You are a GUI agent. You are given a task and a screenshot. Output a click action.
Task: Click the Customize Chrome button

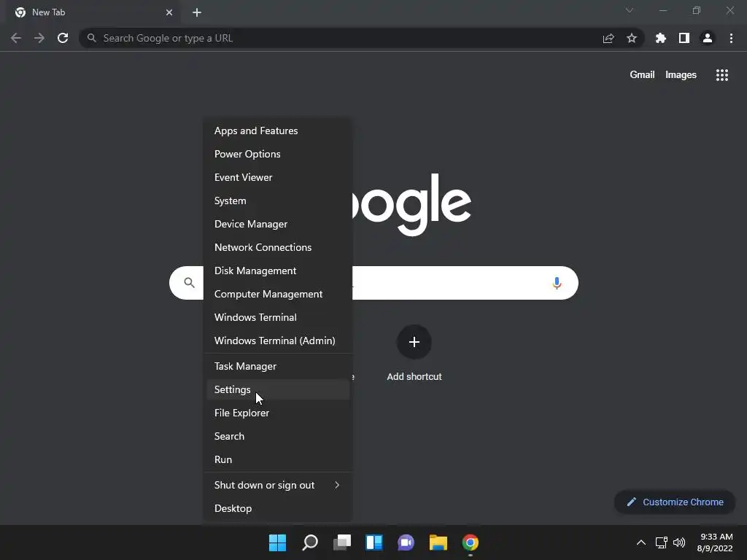pos(675,502)
